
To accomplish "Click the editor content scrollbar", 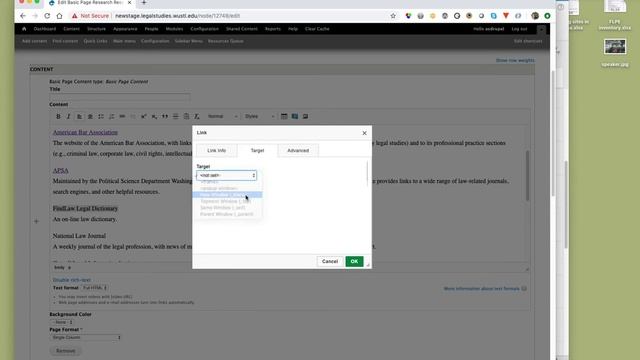I will 527,176.
